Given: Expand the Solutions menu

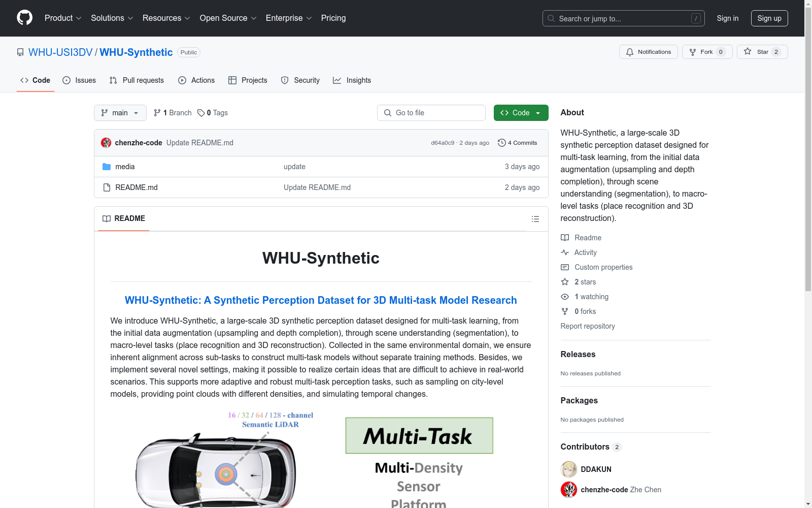Looking at the screenshot, I should 112,18.
